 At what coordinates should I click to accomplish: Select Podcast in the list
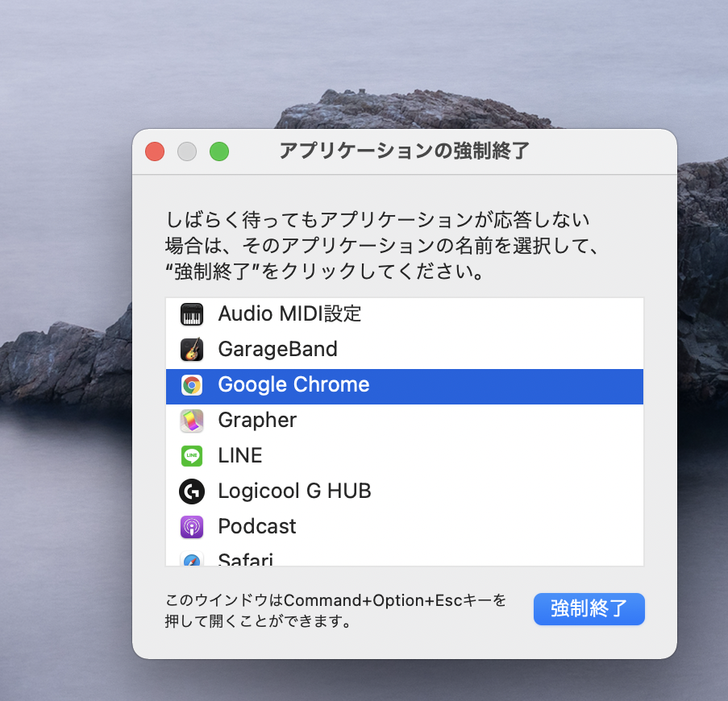pyautogui.click(x=405, y=528)
